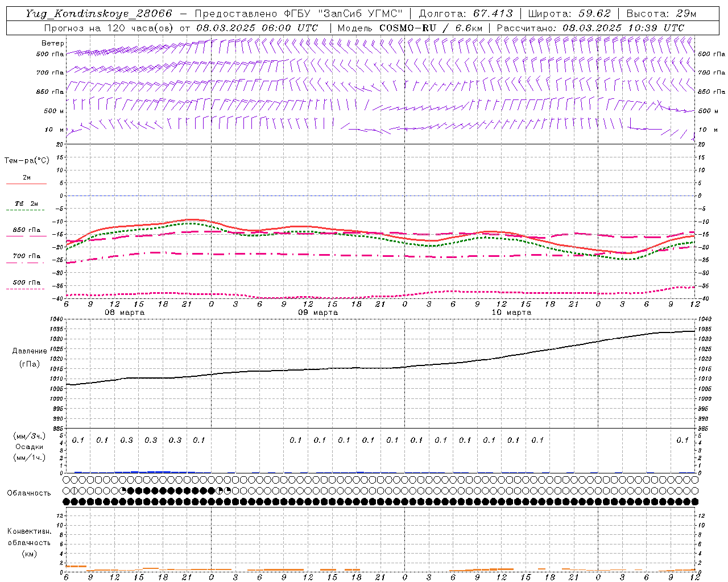Click the Модель COSMO-RU / 6.6км label

[409, 28]
